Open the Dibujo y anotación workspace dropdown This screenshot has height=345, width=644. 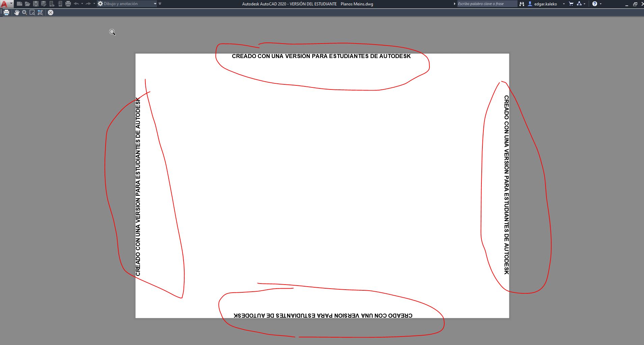coord(127,4)
